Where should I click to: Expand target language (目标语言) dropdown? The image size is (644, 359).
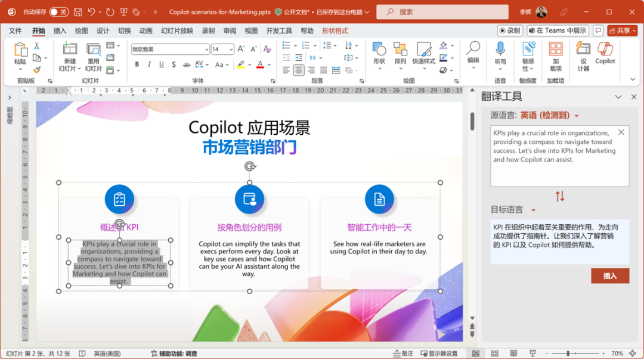pyautogui.click(x=534, y=211)
